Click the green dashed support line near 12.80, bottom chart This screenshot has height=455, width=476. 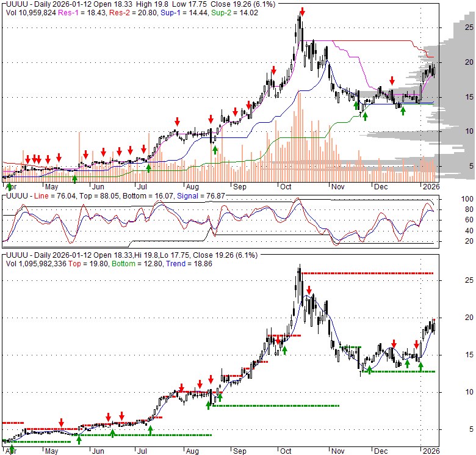398,371
